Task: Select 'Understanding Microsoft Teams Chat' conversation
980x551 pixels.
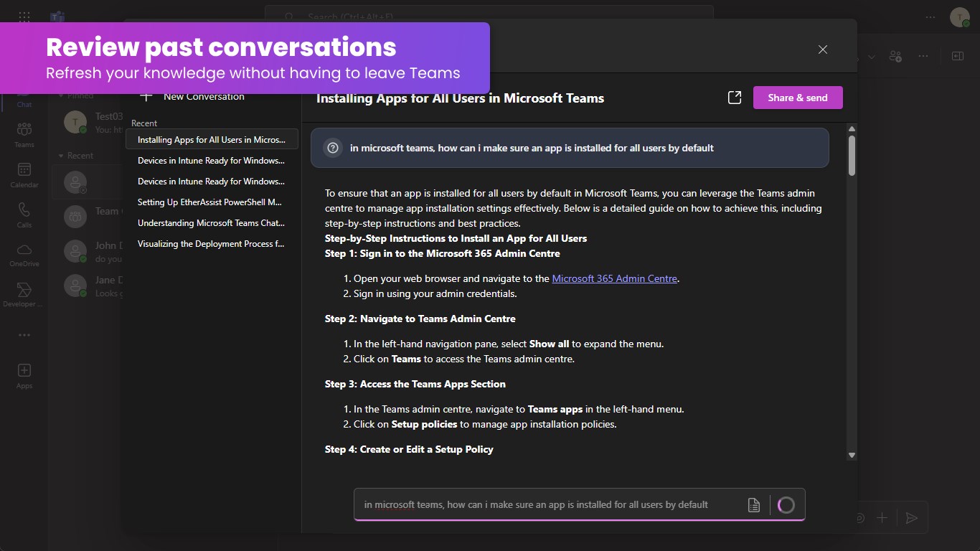Action: click(x=212, y=223)
